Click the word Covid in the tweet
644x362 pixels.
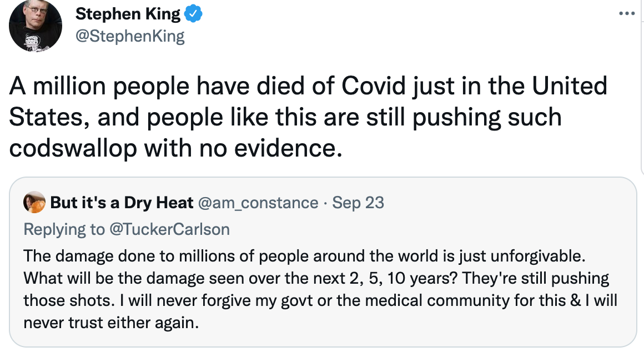pyautogui.click(x=373, y=86)
